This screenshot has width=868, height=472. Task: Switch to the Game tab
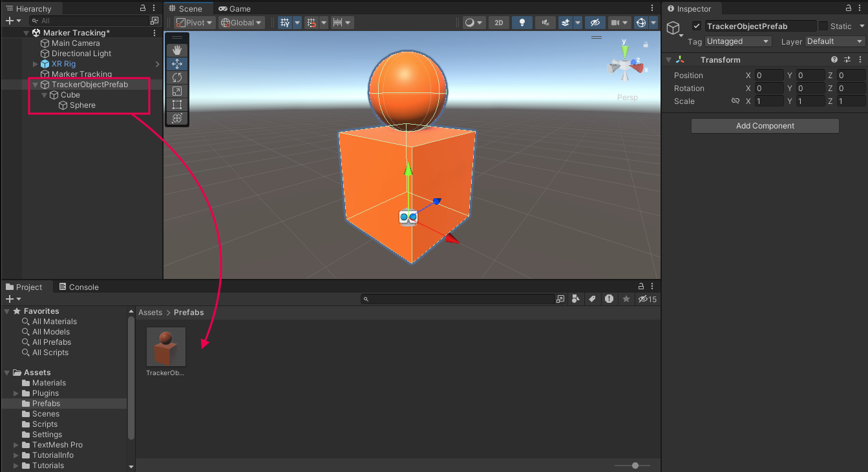[235, 9]
